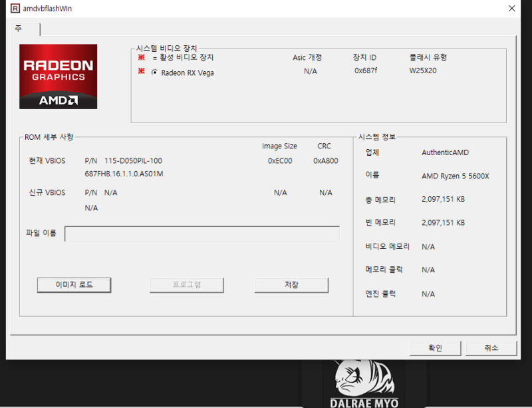Click the AuthenticAMD vendor value
Screen dimensions: 532x408
[x=444, y=152]
